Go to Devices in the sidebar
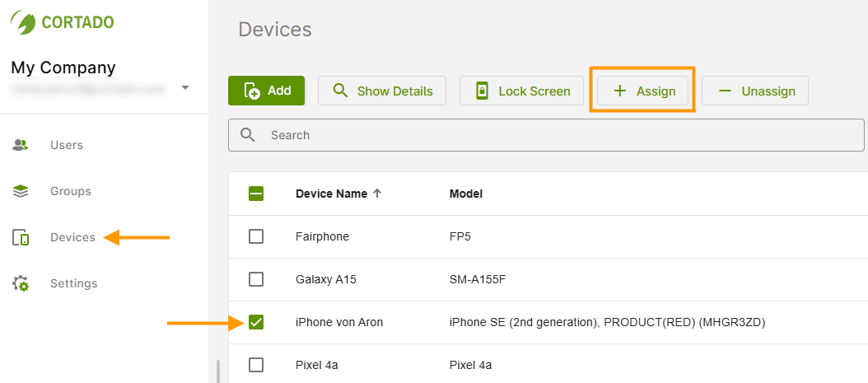The width and height of the screenshot is (868, 383). pos(72,237)
